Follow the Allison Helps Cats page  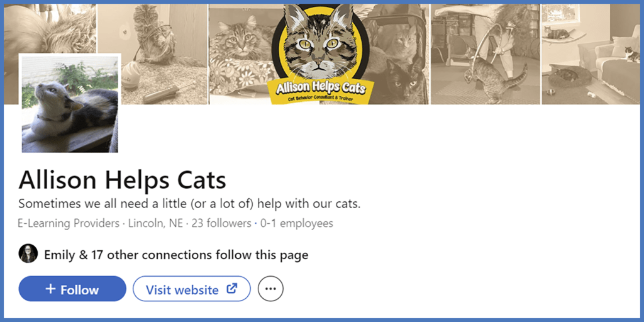click(72, 289)
